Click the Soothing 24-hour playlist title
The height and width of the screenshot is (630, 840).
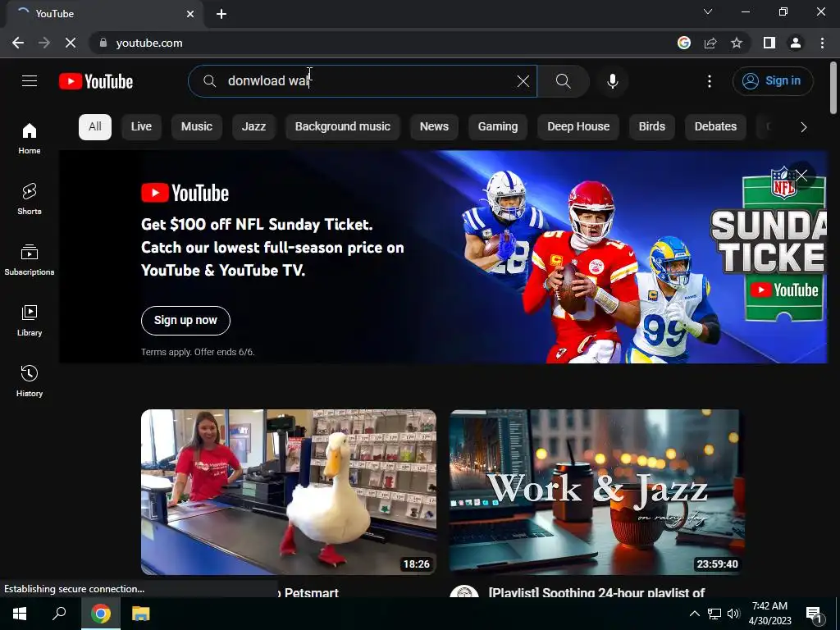[597, 592]
